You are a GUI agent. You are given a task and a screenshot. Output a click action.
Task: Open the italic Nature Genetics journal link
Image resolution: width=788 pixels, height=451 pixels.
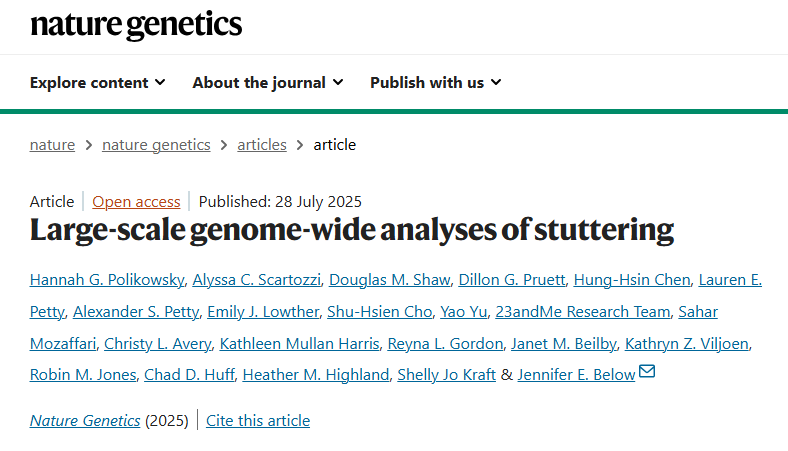click(85, 420)
